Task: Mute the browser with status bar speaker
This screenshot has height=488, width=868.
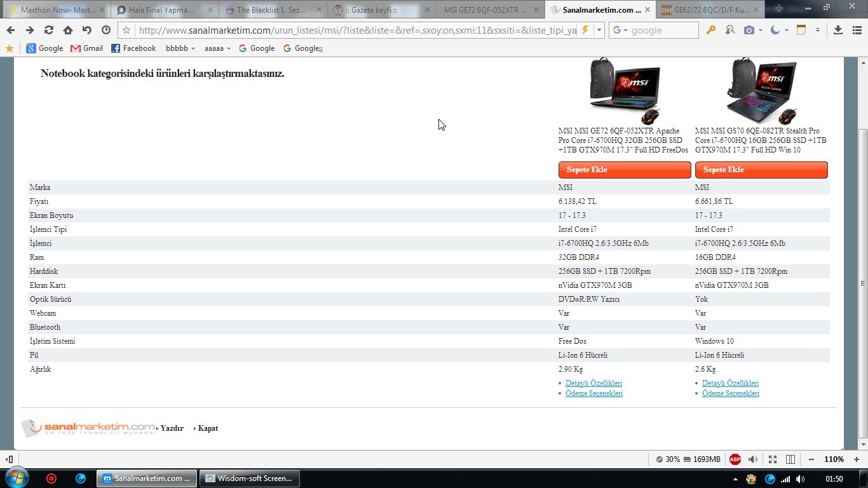Action: (753, 459)
